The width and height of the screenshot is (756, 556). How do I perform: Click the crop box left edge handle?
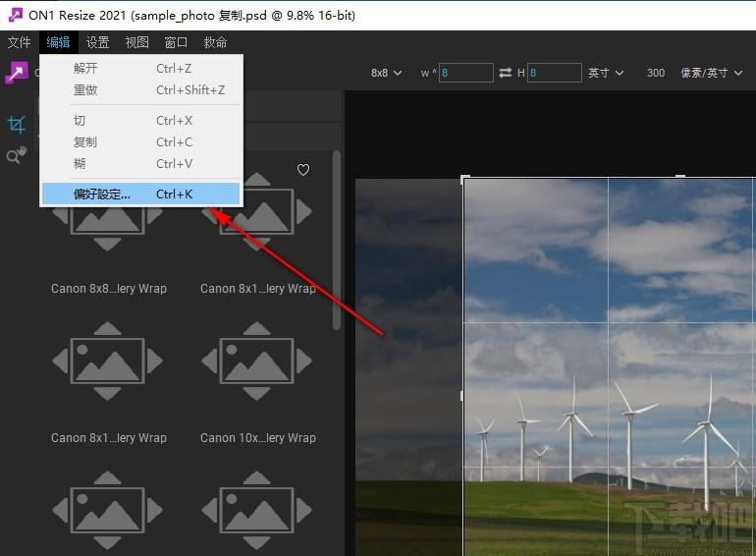(461, 396)
